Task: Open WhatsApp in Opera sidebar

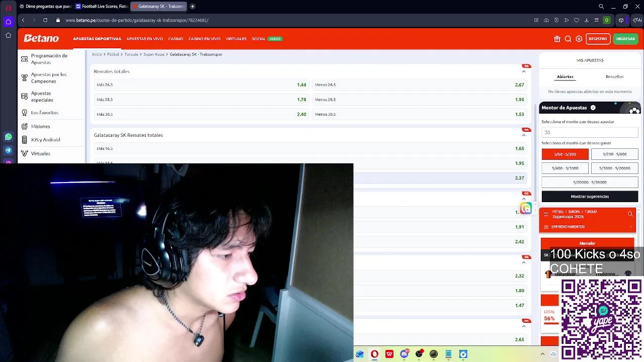Action: click(x=8, y=137)
